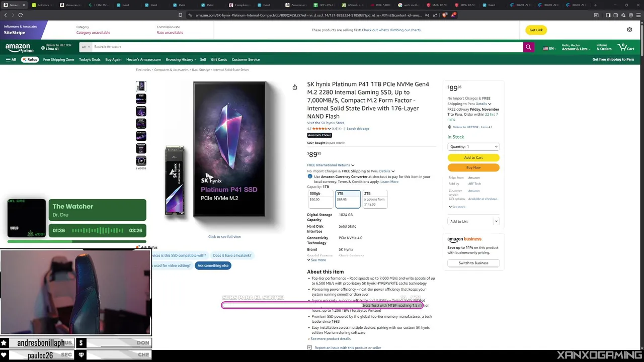The width and height of the screenshot is (644, 362).
Task: Open Returns & Orders link
Action: (604, 47)
